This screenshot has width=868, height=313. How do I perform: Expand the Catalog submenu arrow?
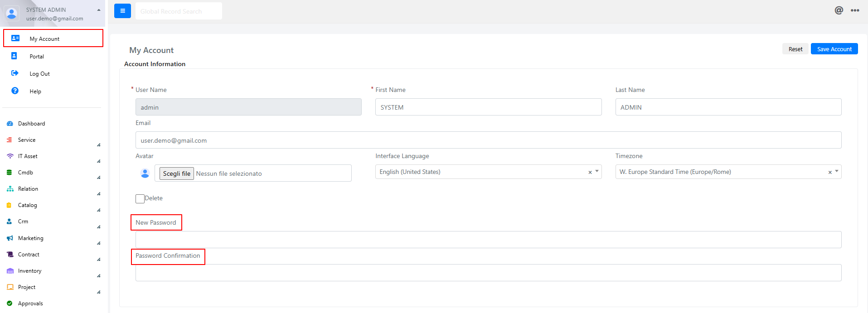click(x=98, y=210)
